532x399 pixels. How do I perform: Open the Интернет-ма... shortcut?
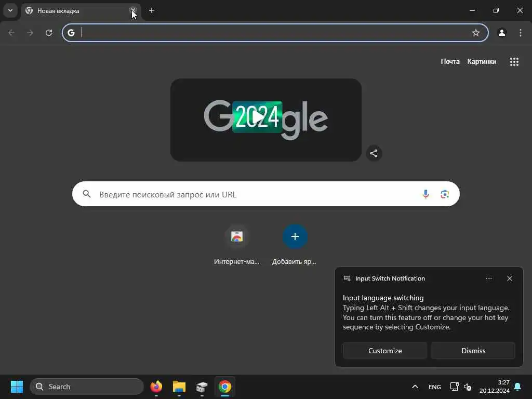(237, 245)
